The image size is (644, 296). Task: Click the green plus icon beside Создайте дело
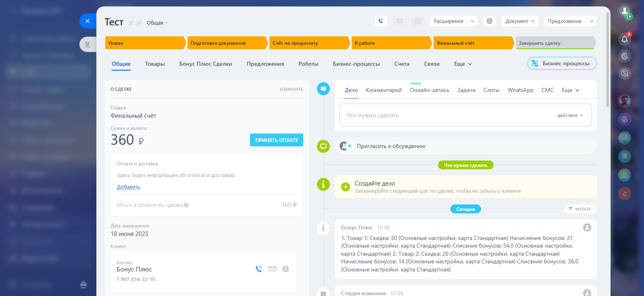point(346,187)
